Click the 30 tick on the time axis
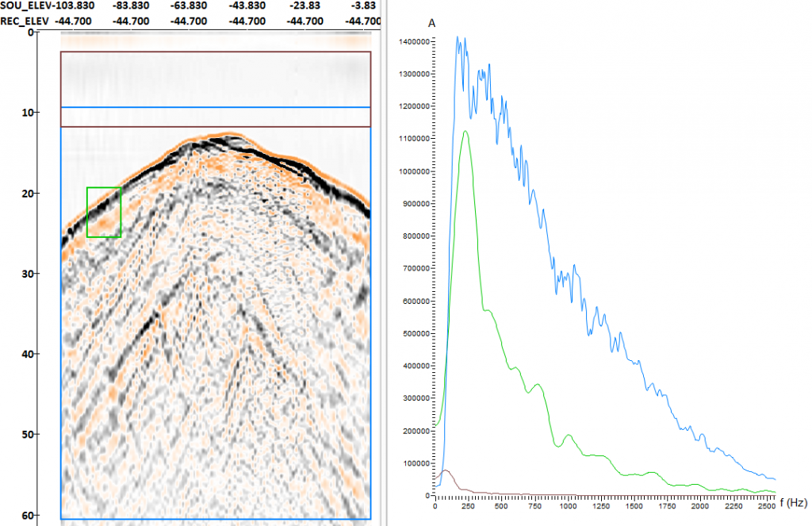This screenshot has width=812, height=526. [27, 274]
